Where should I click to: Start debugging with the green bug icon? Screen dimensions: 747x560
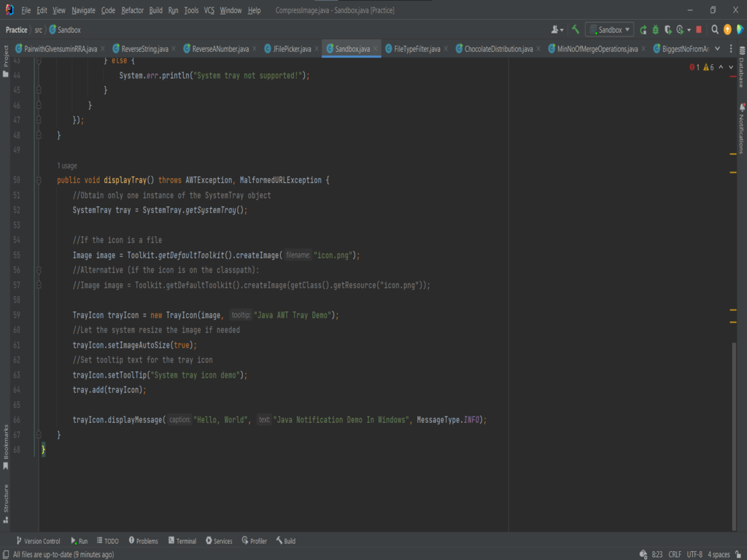(656, 29)
